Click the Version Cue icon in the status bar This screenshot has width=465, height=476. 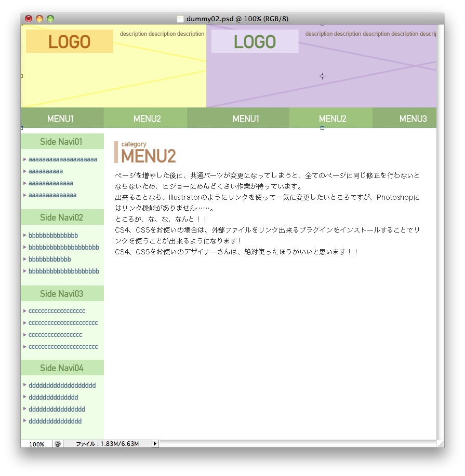(57, 444)
